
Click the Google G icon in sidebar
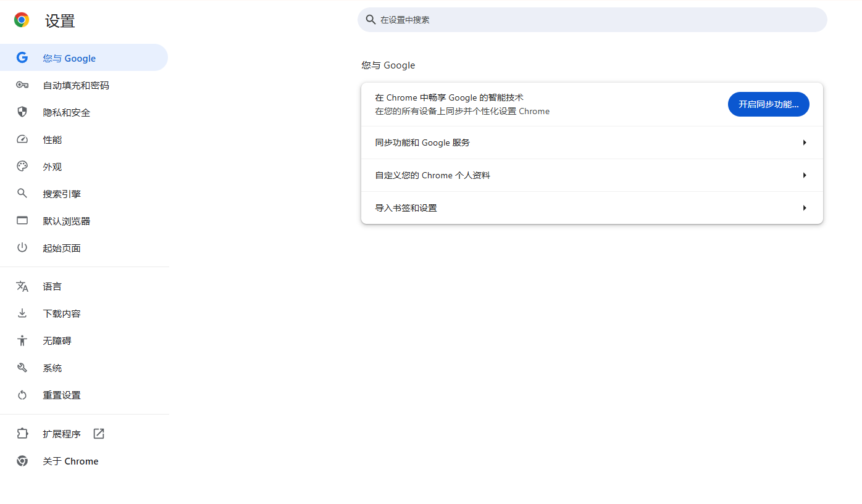(x=22, y=58)
